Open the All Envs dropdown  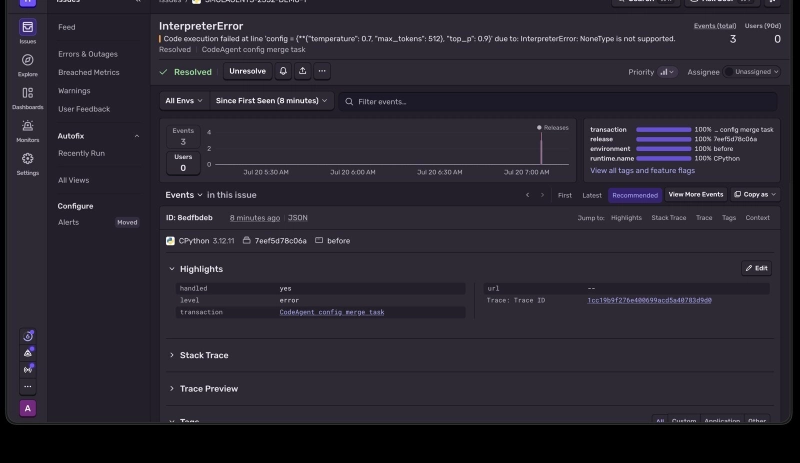pos(184,101)
